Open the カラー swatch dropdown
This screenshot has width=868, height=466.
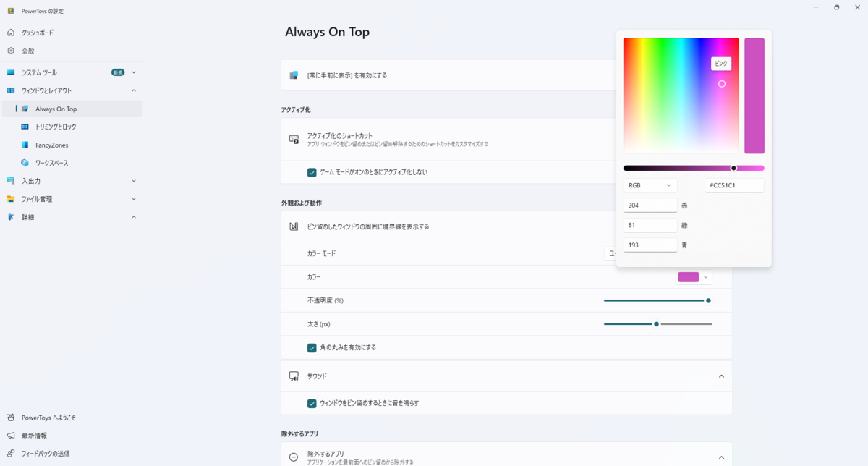(x=694, y=277)
